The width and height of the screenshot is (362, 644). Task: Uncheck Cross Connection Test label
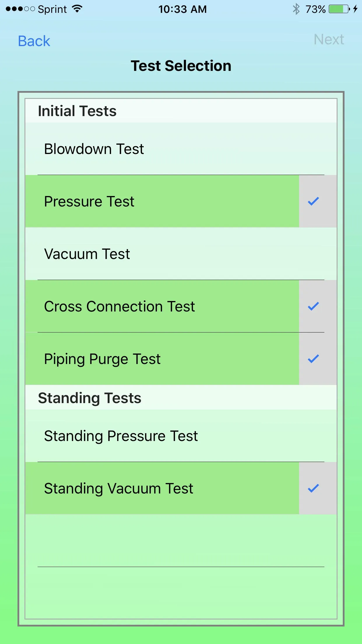tap(120, 306)
